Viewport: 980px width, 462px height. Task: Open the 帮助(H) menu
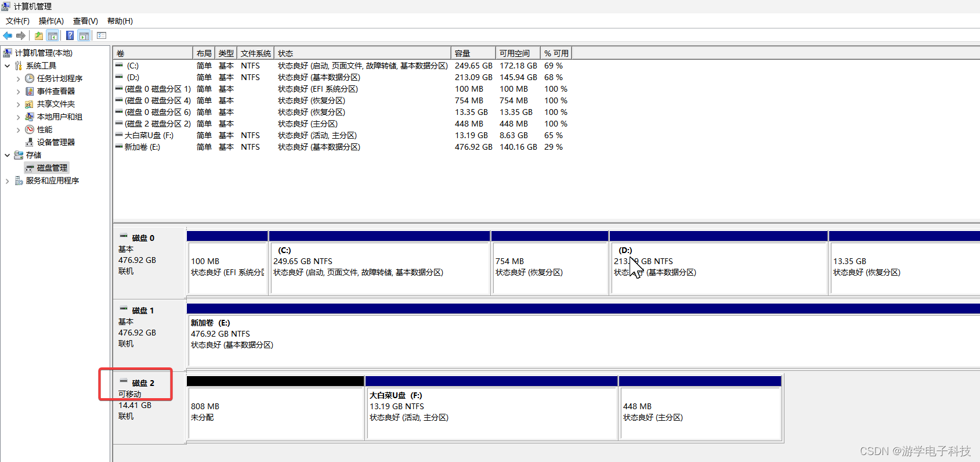tap(120, 21)
